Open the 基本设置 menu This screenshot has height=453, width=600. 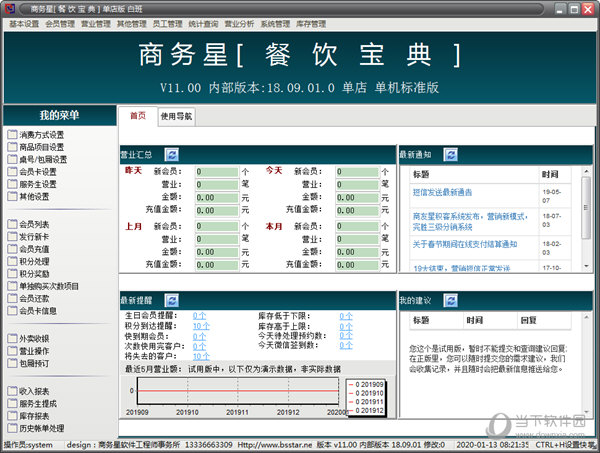pos(24,24)
